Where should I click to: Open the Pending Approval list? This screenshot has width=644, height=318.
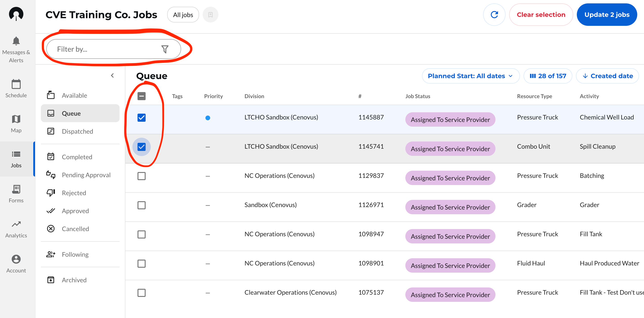86,175
